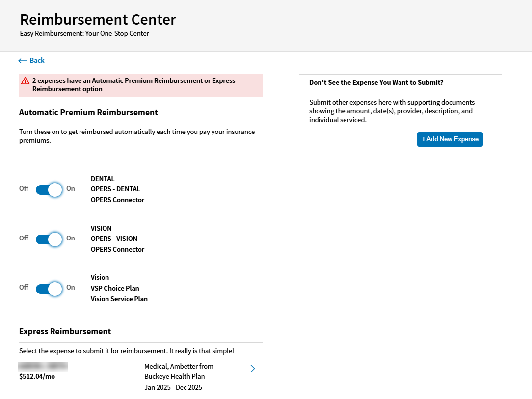The height and width of the screenshot is (399, 532).
Task: Click the Off label beside DENTAL toggle
Action: 24,188
